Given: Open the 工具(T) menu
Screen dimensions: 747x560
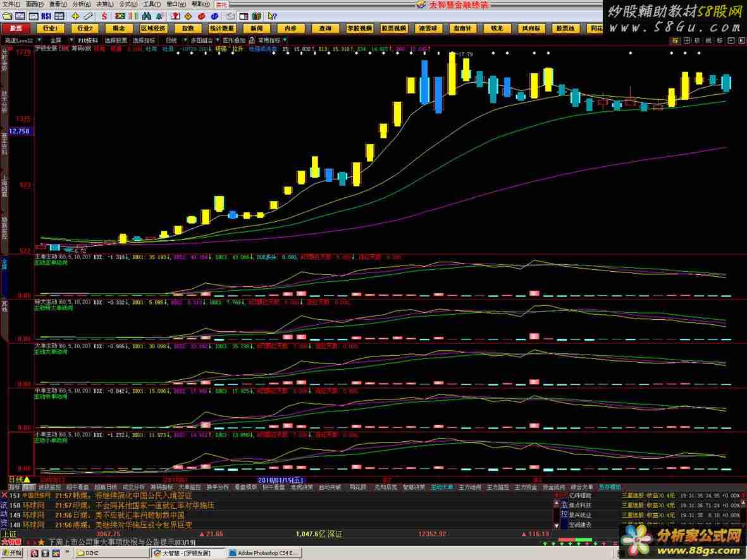Looking at the screenshot, I should click(152, 4).
